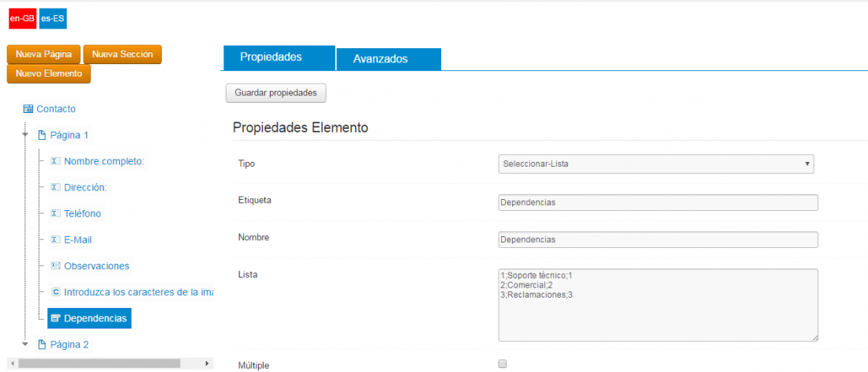Add a Nuevo Elemento
The height and width of the screenshot is (372, 868).
point(49,73)
